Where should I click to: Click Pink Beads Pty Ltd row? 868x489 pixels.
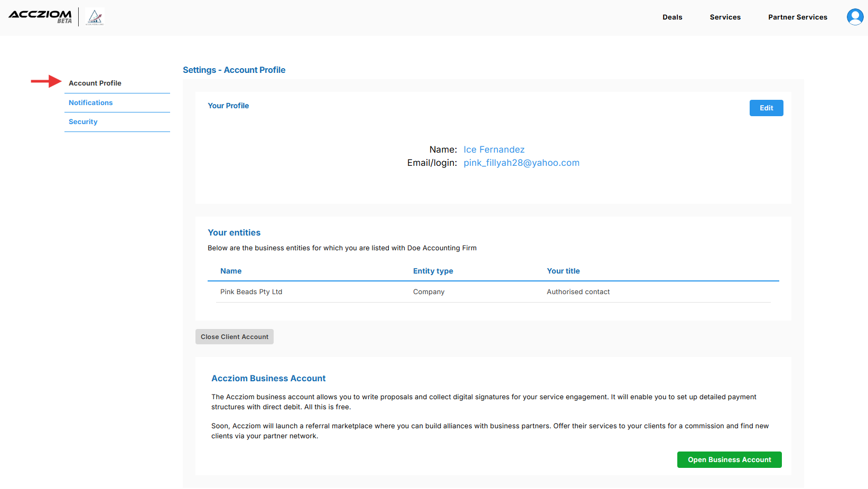[x=493, y=291]
